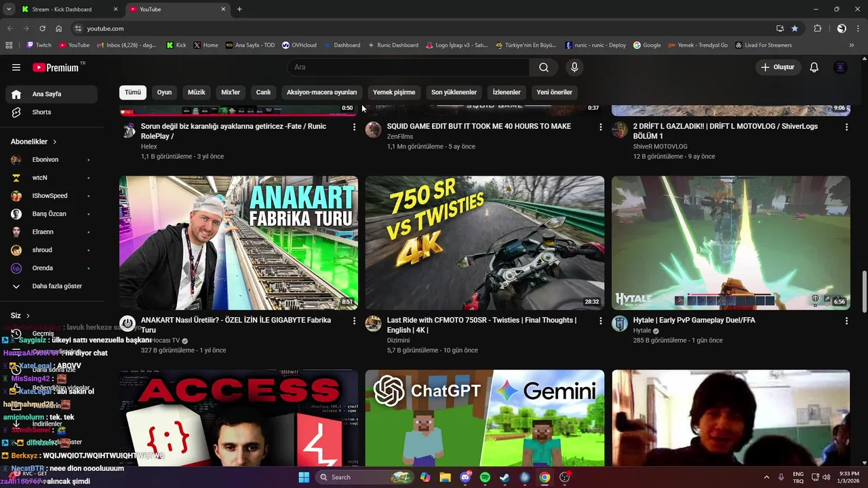Viewport: 868px width, 488px height.
Task: Open Chrome tab search dropdown
Action: pos(9,9)
